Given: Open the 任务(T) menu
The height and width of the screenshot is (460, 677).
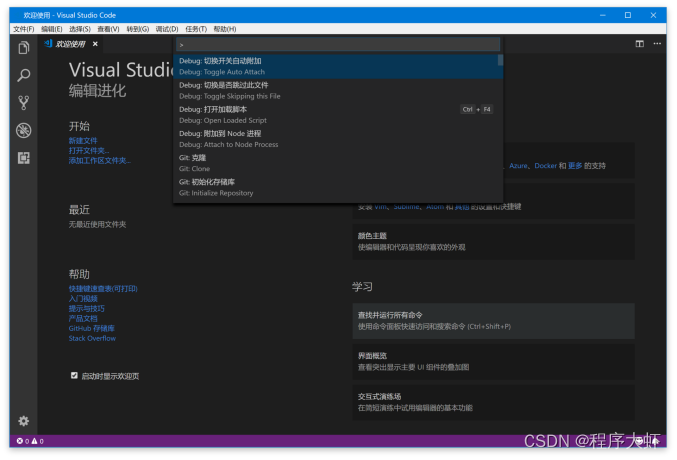Looking at the screenshot, I should pyautogui.click(x=196, y=29).
